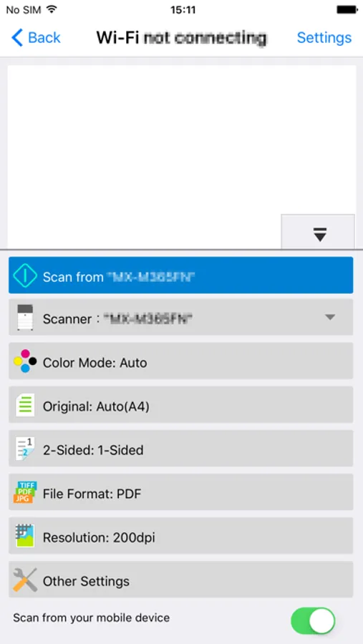Collapse the preview with triple-arrow button

pyautogui.click(x=318, y=232)
